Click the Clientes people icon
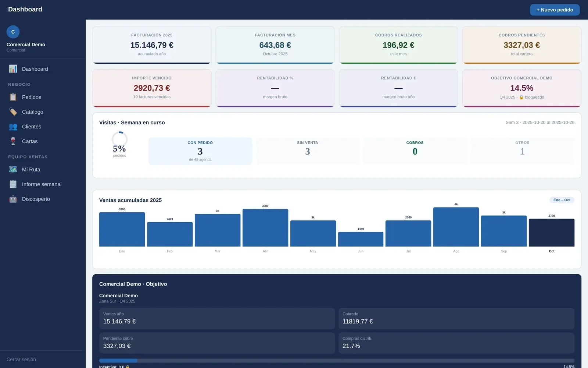The width and height of the screenshot is (588, 368). tap(13, 127)
